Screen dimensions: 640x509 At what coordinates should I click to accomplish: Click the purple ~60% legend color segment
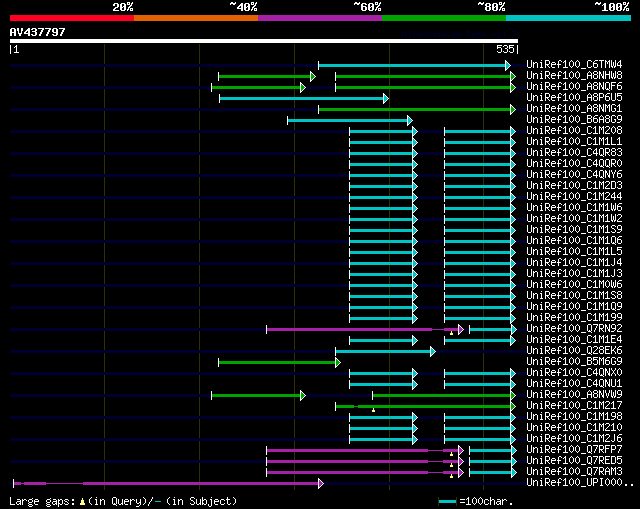click(320, 18)
